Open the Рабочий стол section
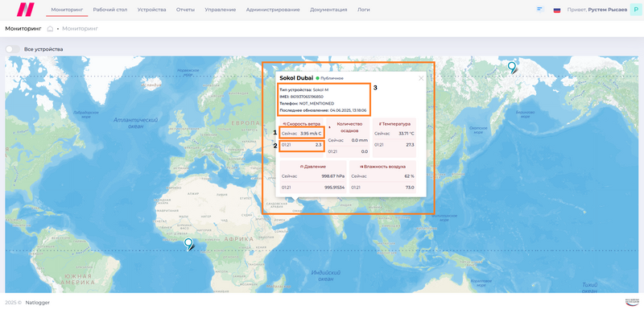644x310 pixels. coord(110,10)
